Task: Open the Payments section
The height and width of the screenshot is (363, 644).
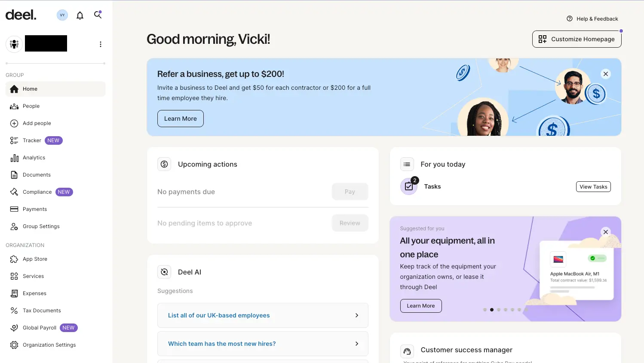Action: click(x=35, y=209)
